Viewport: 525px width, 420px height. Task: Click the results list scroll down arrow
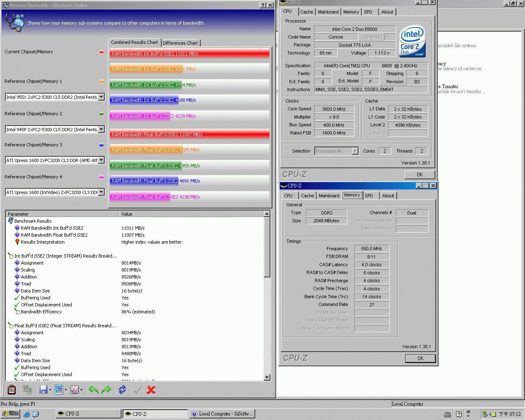pos(267,377)
